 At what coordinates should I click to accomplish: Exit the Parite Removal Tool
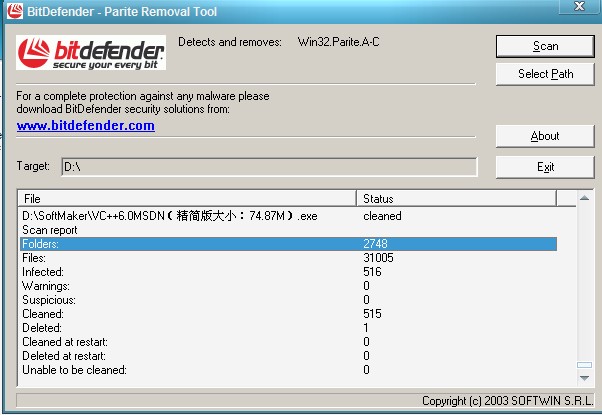[545, 167]
